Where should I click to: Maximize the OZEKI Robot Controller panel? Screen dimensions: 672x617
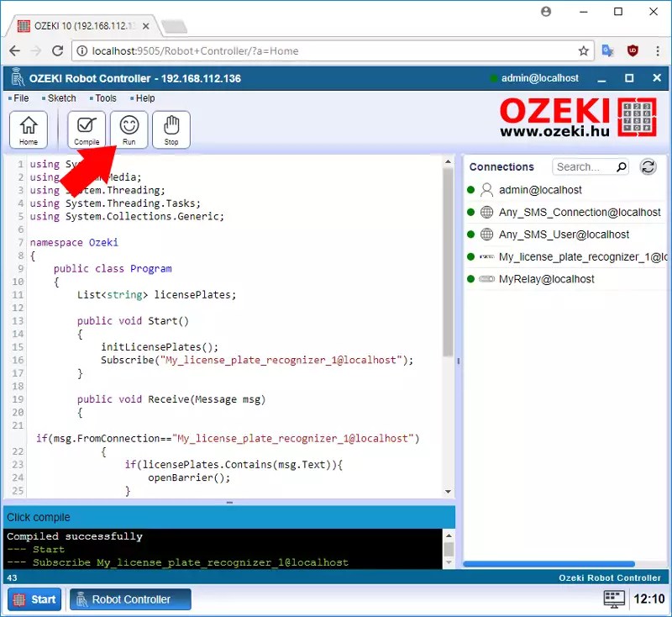pyautogui.click(x=629, y=78)
